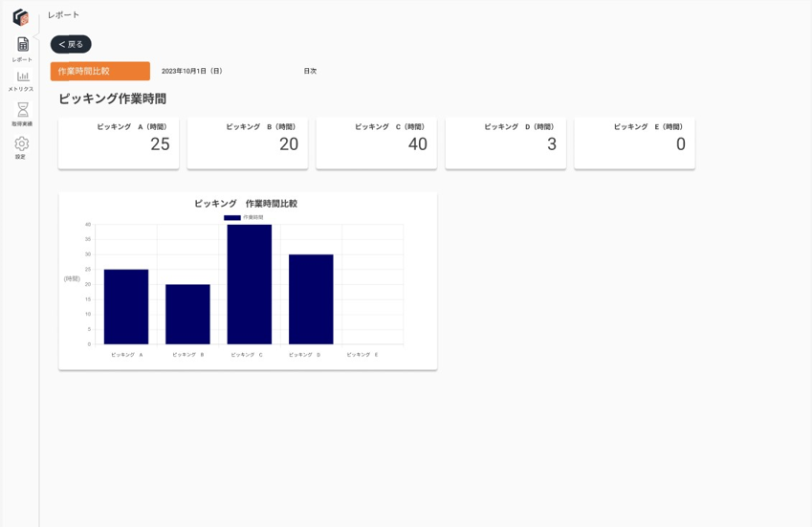Screen dimensions: 812x527
Task: Open the 設定 gear icon
Action: (x=22, y=143)
